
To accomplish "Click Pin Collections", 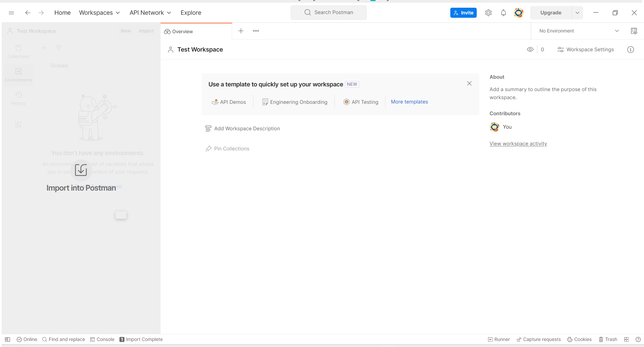I will pos(227,149).
